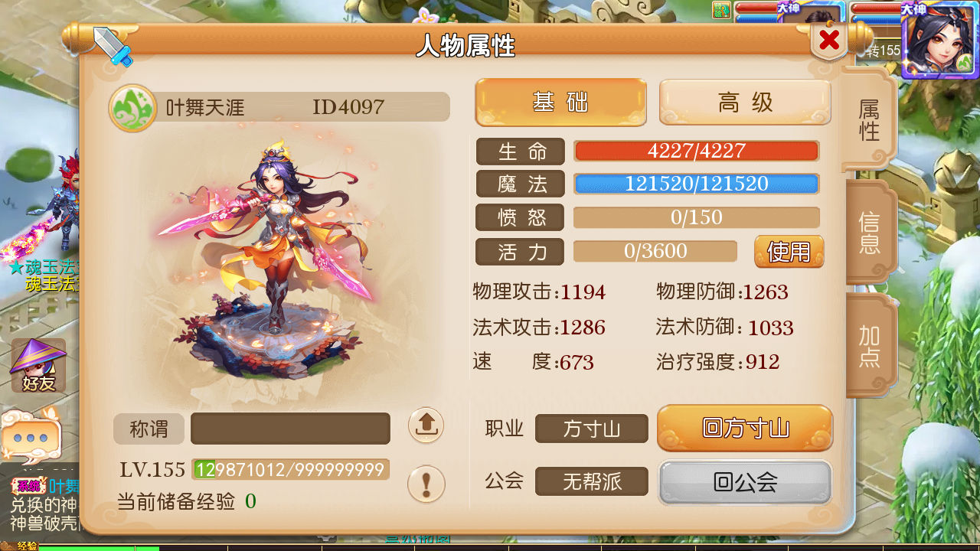The image size is (980, 551).
Task: Click the 大神 player portrait avatar
Action: point(940,42)
